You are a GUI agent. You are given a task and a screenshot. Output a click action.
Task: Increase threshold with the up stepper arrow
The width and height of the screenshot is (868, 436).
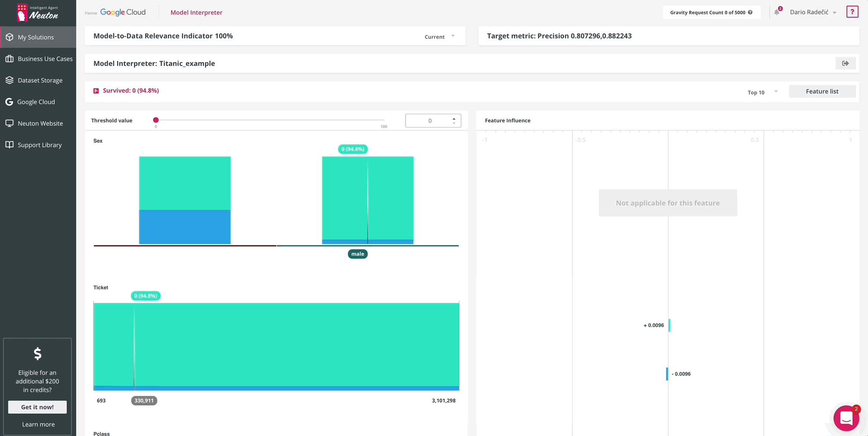tap(454, 118)
